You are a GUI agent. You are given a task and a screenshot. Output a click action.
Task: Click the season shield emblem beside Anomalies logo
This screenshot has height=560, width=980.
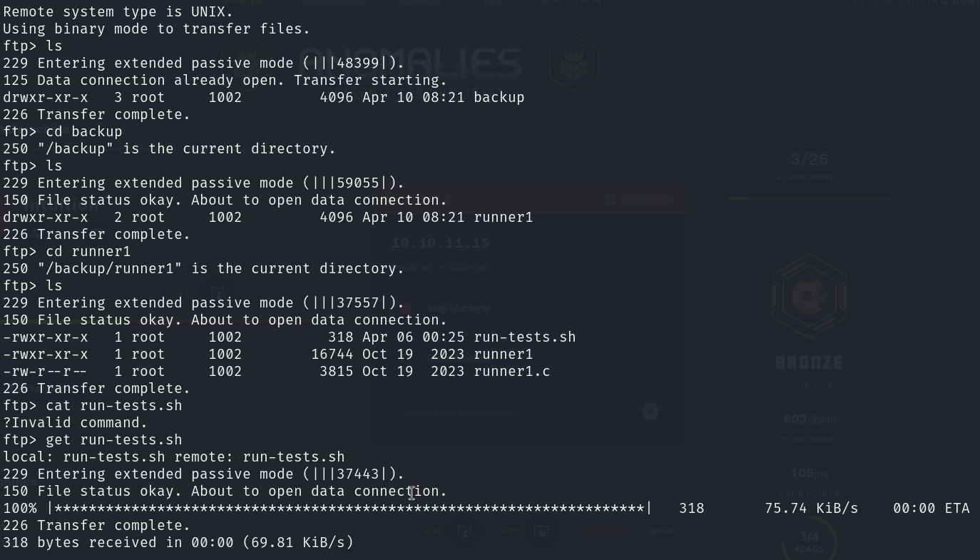click(573, 64)
